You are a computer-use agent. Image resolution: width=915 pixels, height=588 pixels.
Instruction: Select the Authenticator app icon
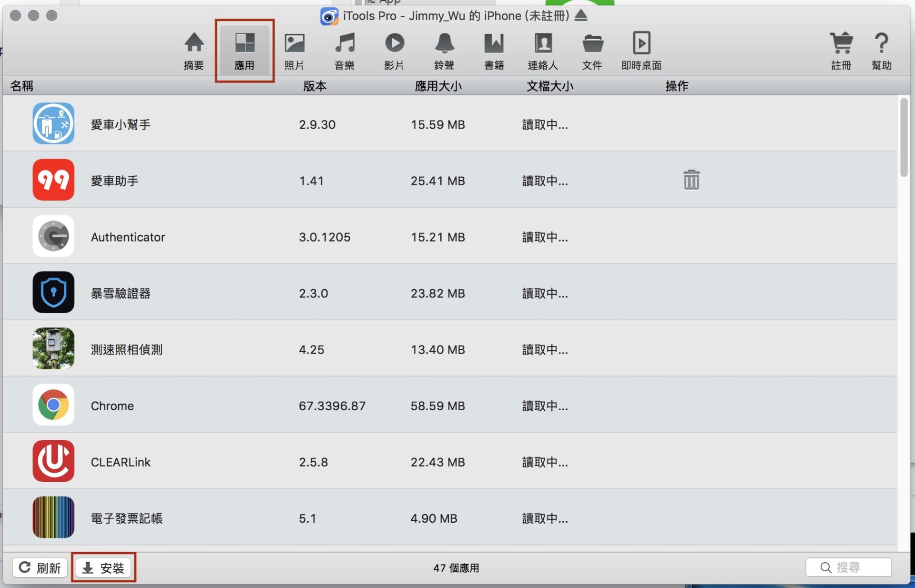point(53,236)
